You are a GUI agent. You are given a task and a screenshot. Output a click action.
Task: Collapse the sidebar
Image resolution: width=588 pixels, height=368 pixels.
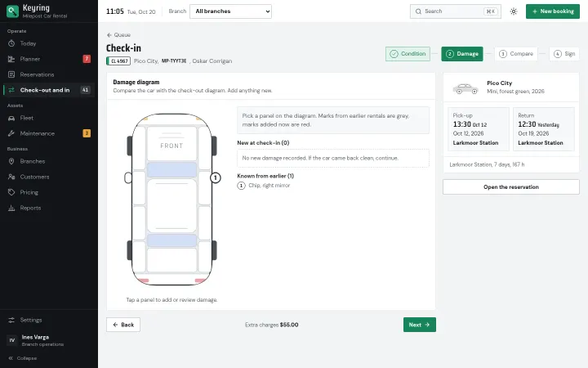point(23,358)
